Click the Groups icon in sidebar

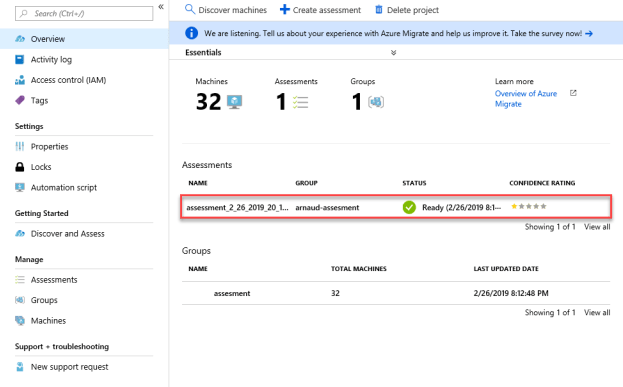(x=20, y=300)
